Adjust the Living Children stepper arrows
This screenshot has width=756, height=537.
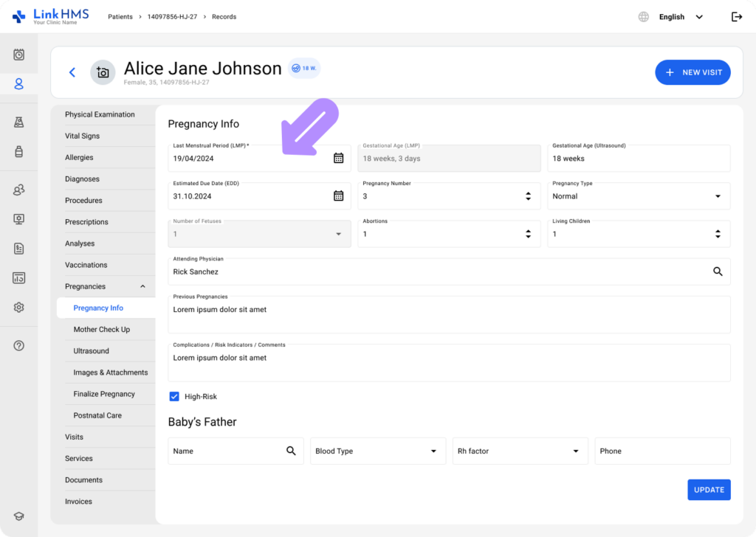pyautogui.click(x=718, y=234)
